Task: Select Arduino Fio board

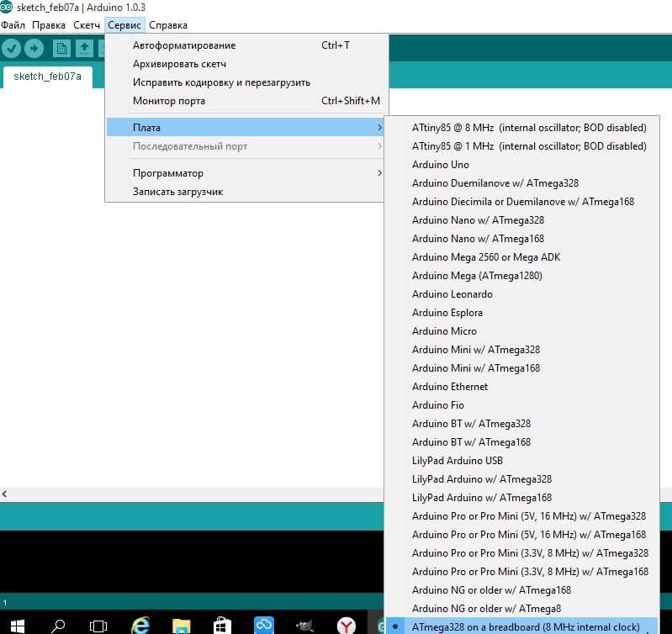Action: pos(521,404)
